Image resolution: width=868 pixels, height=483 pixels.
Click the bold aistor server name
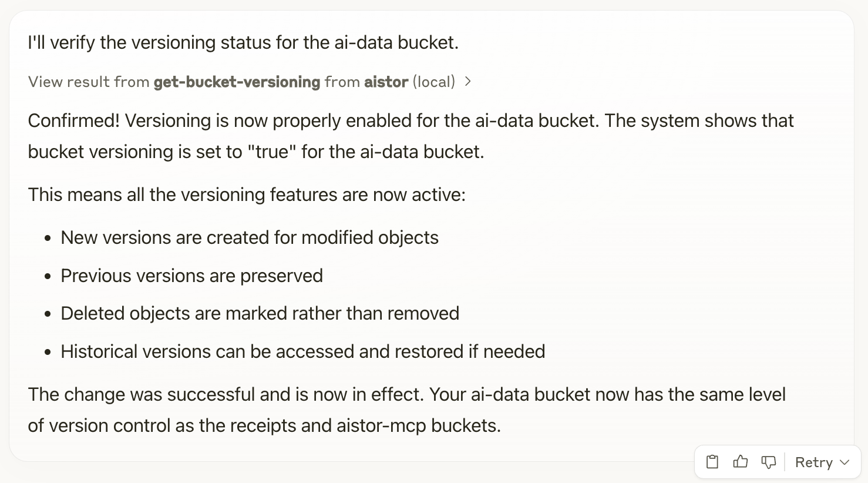tap(386, 82)
